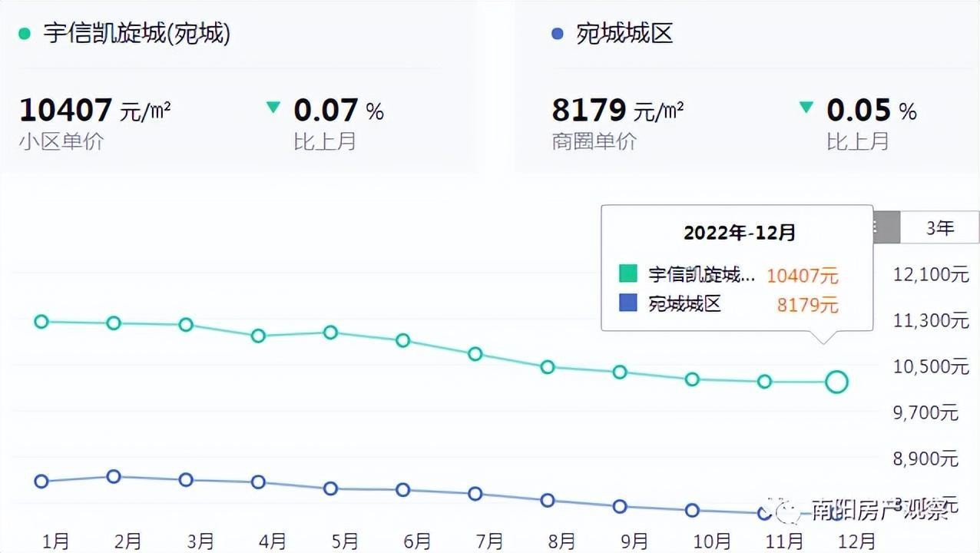Click the 10407 元/㎡ community unit price
This screenshot has height=553, width=980.
coord(94,111)
